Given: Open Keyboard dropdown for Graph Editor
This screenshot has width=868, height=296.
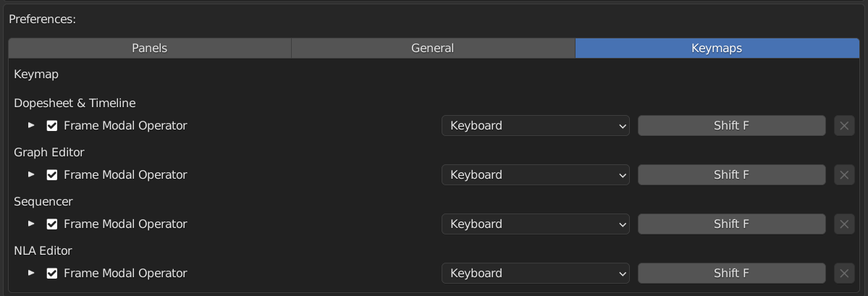Looking at the screenshot, I should pyautogui.click(x=535, y=175).
